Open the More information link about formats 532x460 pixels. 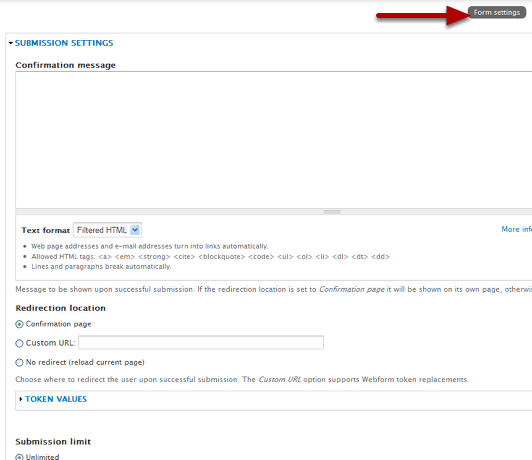(x=516, y=229)
